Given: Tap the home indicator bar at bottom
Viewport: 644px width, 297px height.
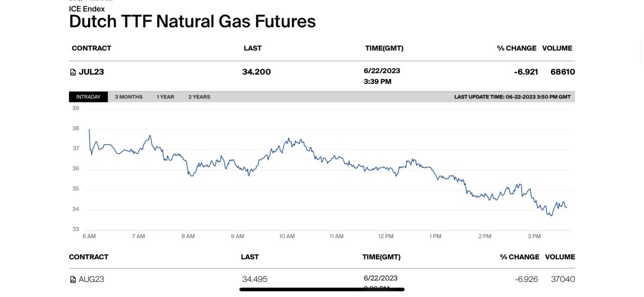Looking at the screenshot, I should (322, 289).
